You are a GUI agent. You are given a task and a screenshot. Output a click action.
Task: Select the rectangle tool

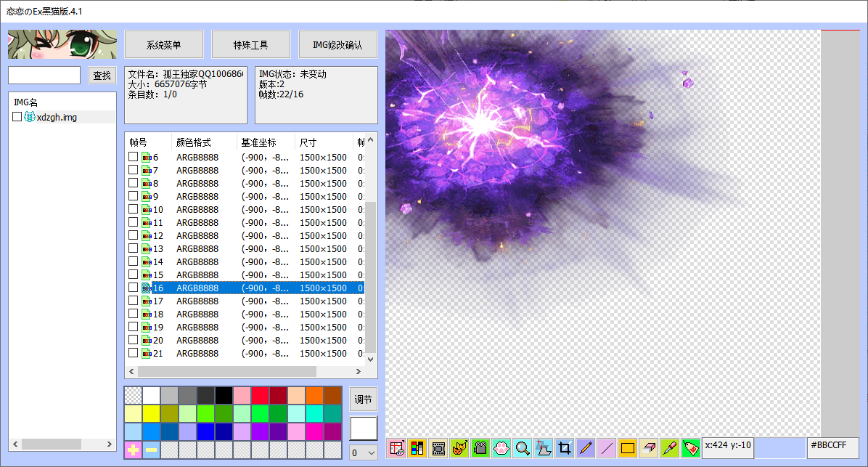[x=627, y=447]
